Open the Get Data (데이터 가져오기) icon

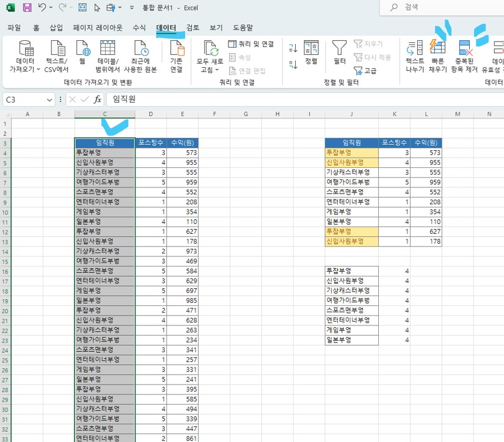click(26, 48)
